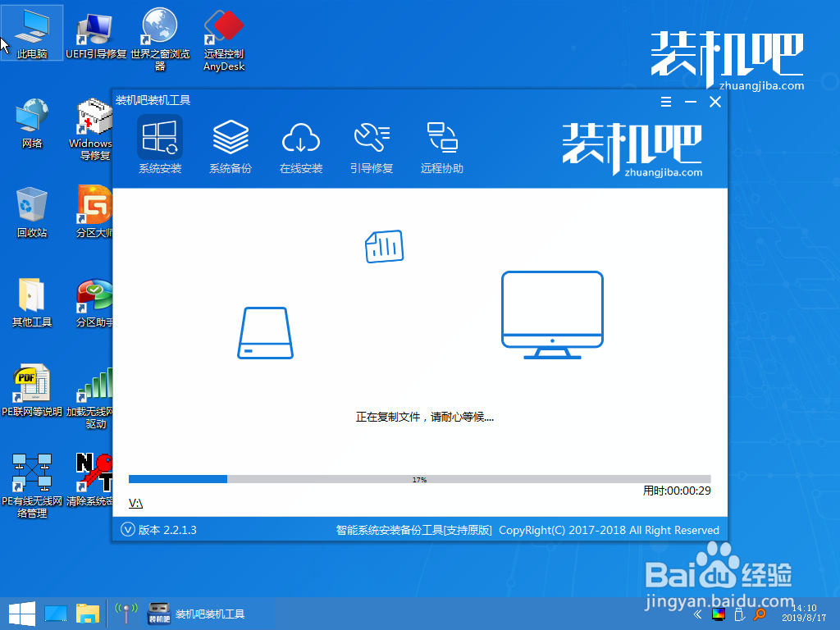Open File Explorer from the taskbar
Screen dimensions: 840x630
(87, 614)
